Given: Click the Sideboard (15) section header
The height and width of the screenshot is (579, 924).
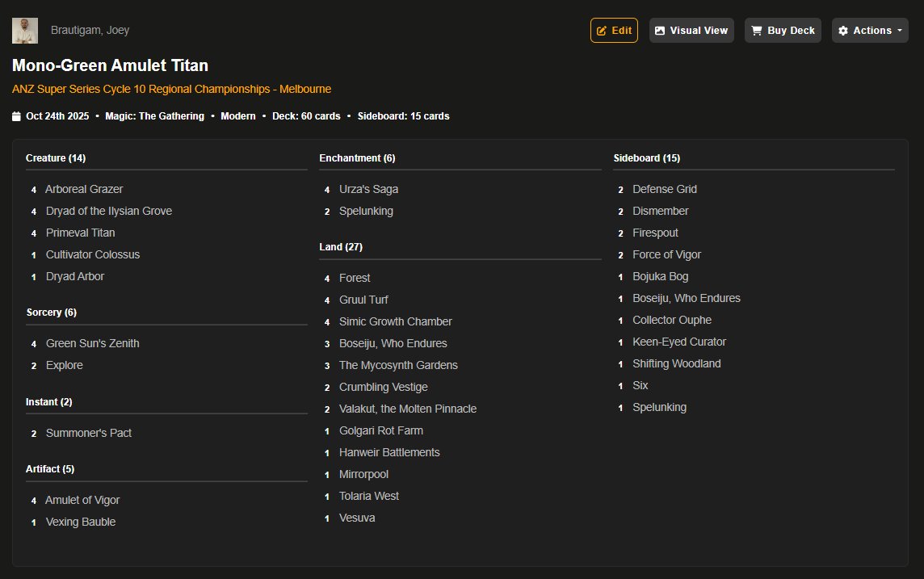Looking at the screenshot, I should tap(646, 157).
